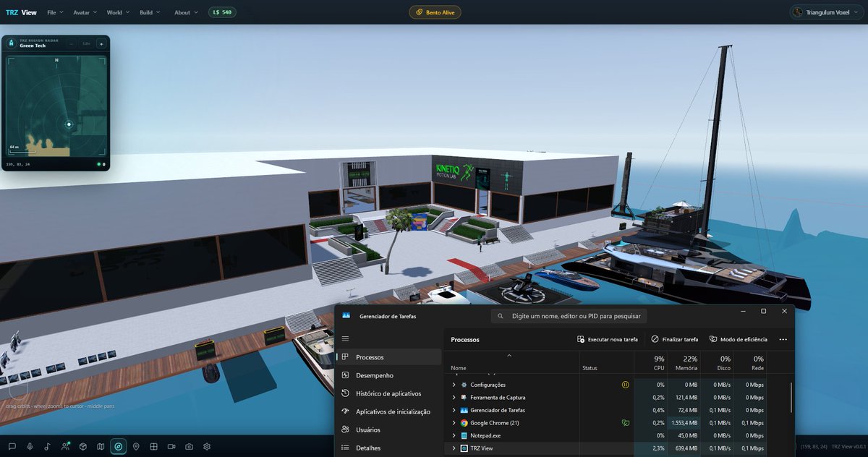The height and width of the screenshot is (457, 868).
Task: Toggle the microphone icon in bottom toolbar
Action: click(x=30, y=447)
